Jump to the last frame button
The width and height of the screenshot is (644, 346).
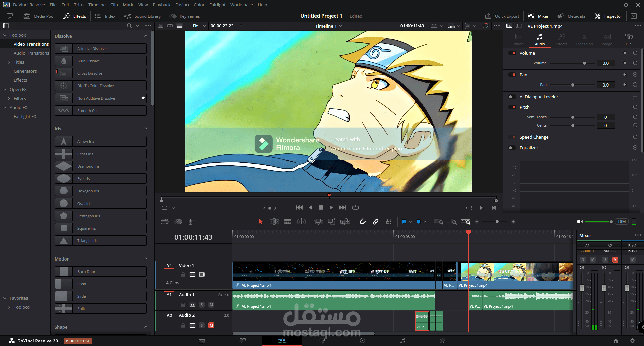342,208
